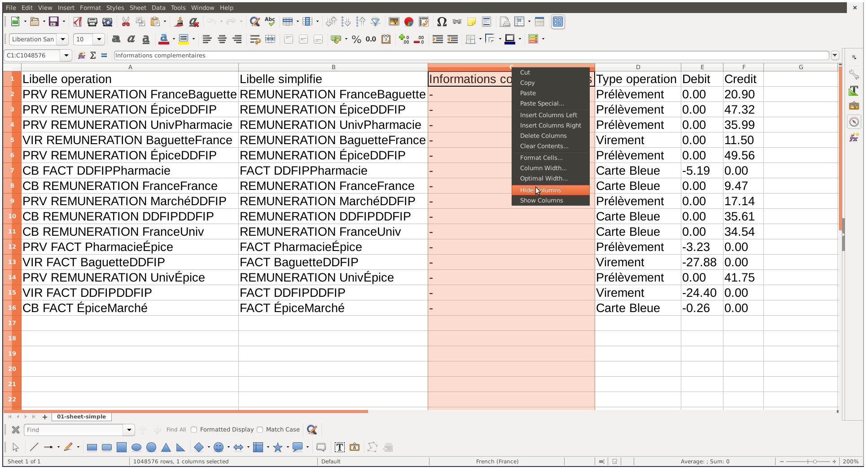Select Delete Columns from the context menu
The height and width of the screenshot is (471, 868).
click(543, 136)
